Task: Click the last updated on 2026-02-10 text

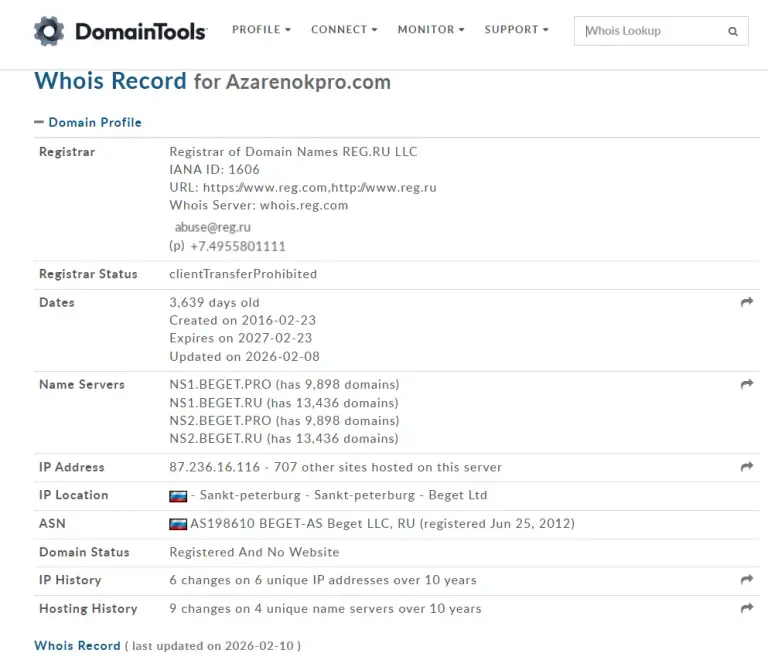Action: click(x=213, y=646)
